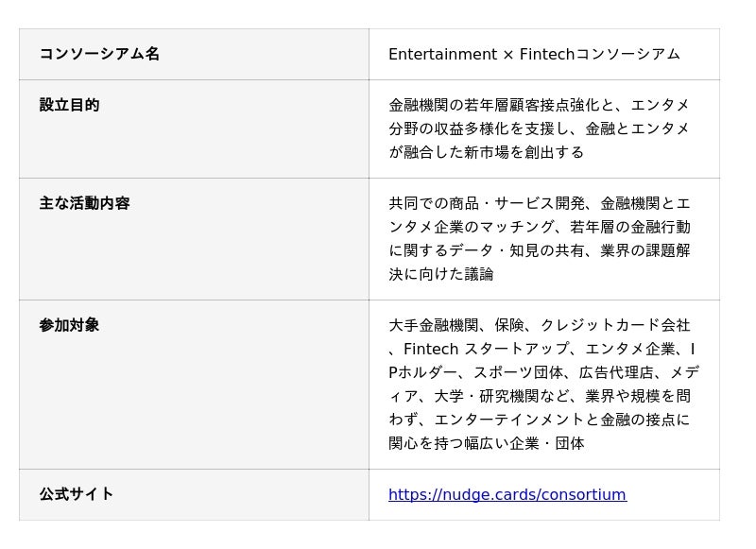
Task: Click the コンソーシアム名 row label
Action: click(x=99, y=54)
